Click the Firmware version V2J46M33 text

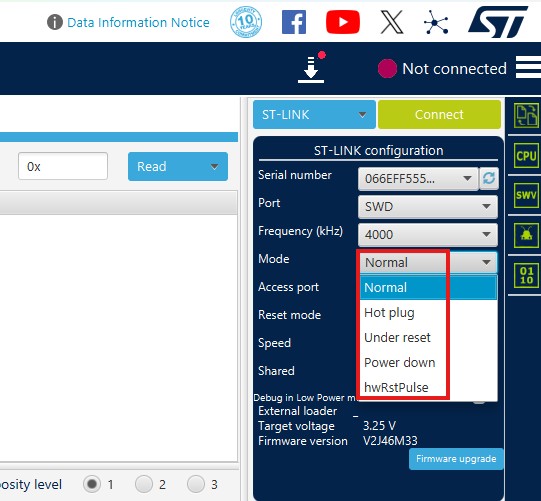tap(390, 441)
